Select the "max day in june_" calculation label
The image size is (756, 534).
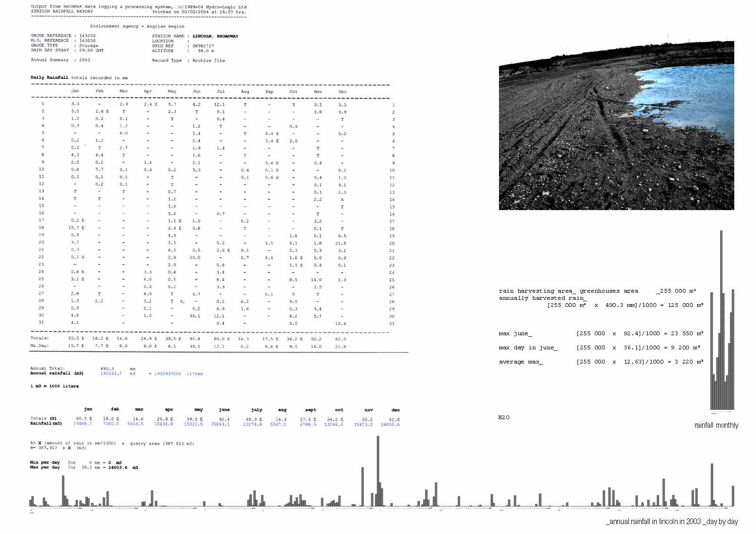tap(528, 348)
